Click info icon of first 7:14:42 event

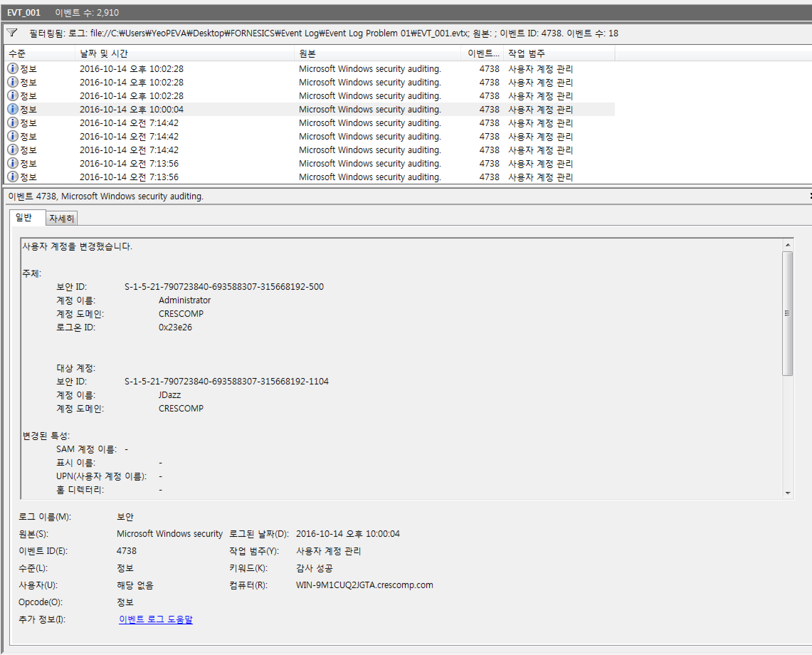(x=12, y=123)
